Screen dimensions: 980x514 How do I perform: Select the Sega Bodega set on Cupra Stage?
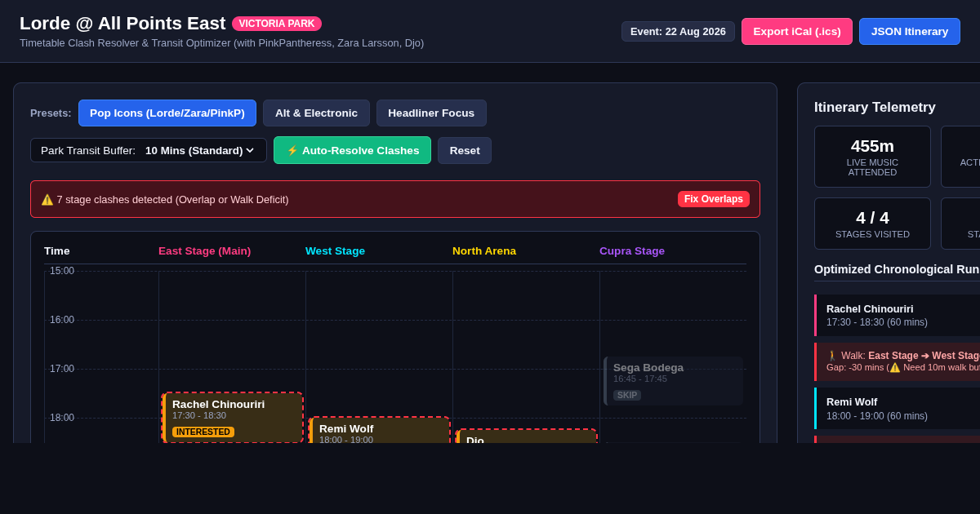click(x=674, y=381)
